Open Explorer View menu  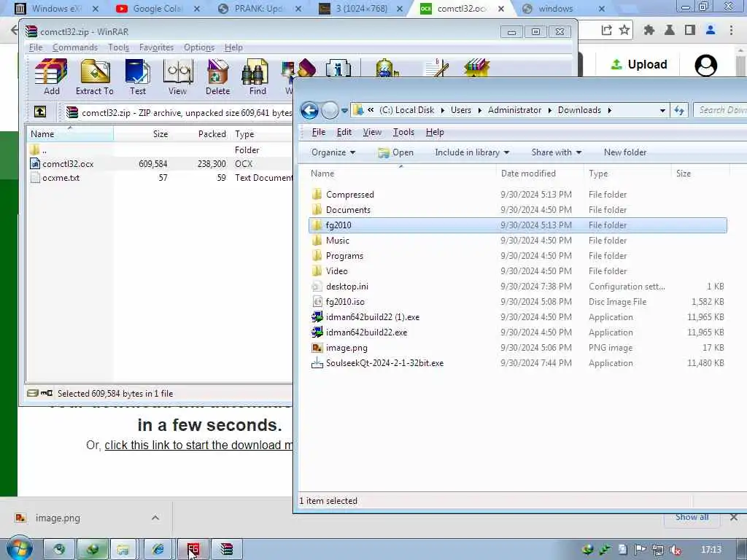coord(372,132)
